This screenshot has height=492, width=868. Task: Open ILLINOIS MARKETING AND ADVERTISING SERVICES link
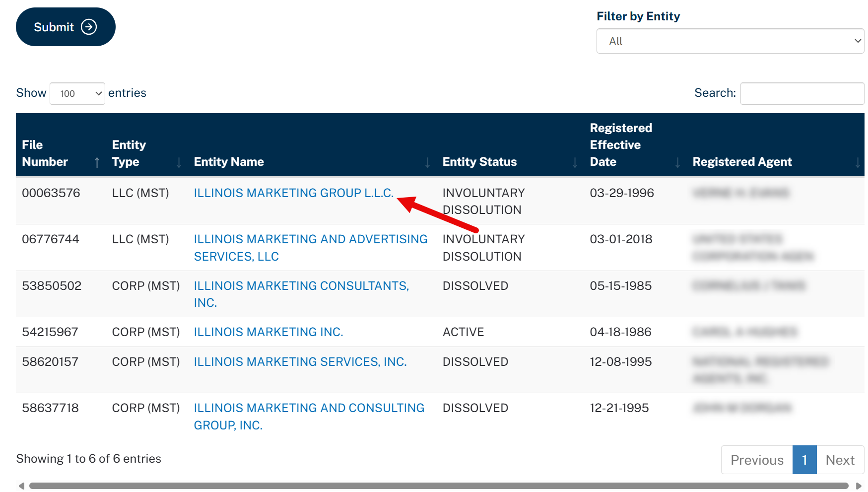tap(311, 248)
